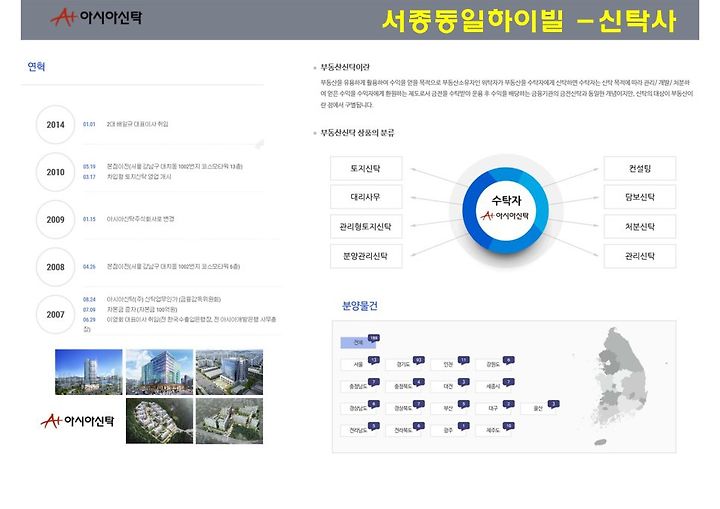720x509 pixels.
Task: Click the 아시아신탁 logo in the header
Action: point(96,17)
